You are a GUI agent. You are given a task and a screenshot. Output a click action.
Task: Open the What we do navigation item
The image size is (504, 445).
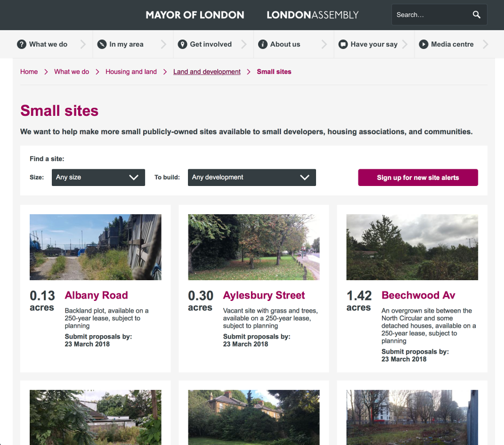pos(48,44)
